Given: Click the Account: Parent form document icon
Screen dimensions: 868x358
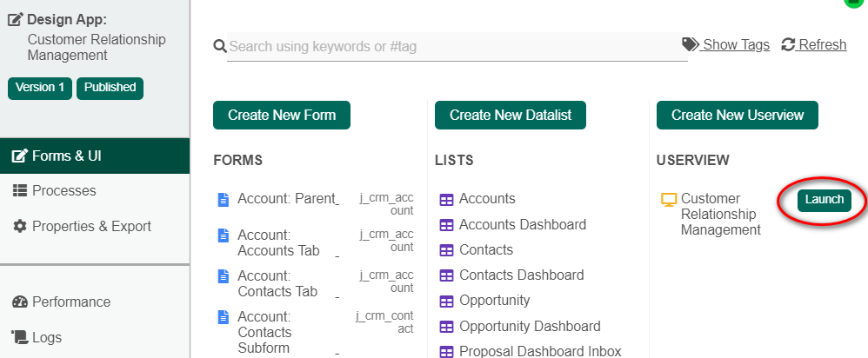Looking at the screenshot, I should pos(223,200).
